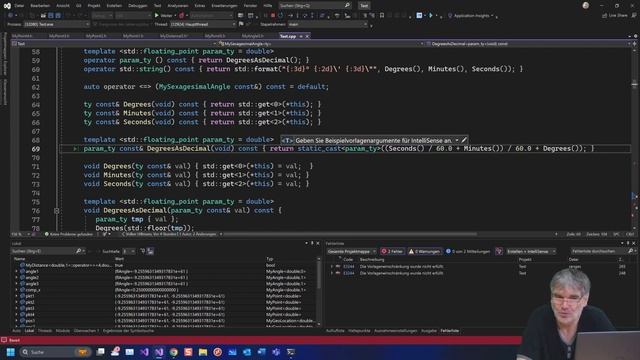The height and width of the screenshot is (360, 640).
Task: Open the Stapelrahmen dropdown
Action: click(x=328, y=24)
